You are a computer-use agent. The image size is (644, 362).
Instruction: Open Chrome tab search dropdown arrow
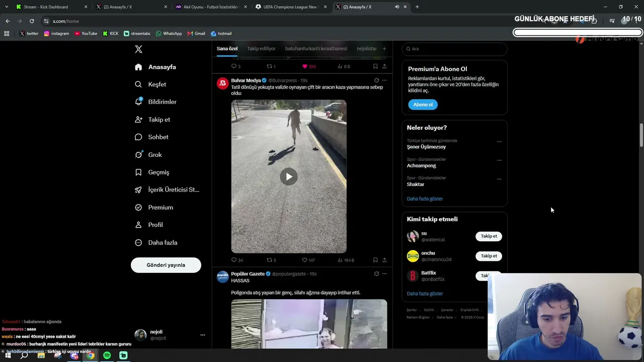7,7
